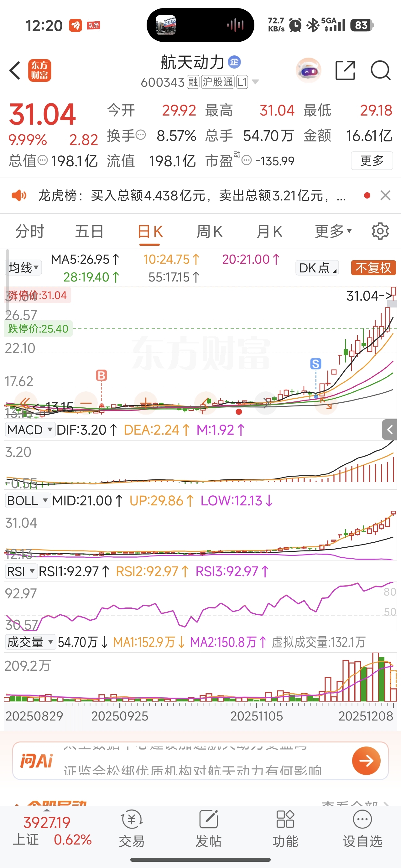Screen dimensions: 401x868
Task: Tap the 涨停价:31.04 label
Action: 37,295
